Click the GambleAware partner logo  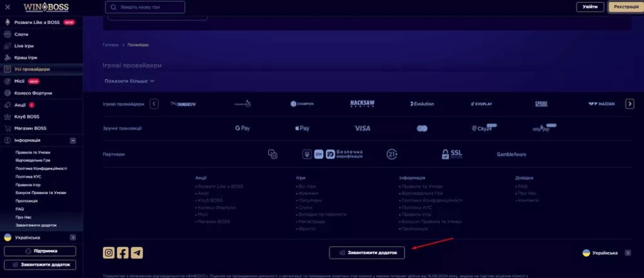tap(511, 154)
